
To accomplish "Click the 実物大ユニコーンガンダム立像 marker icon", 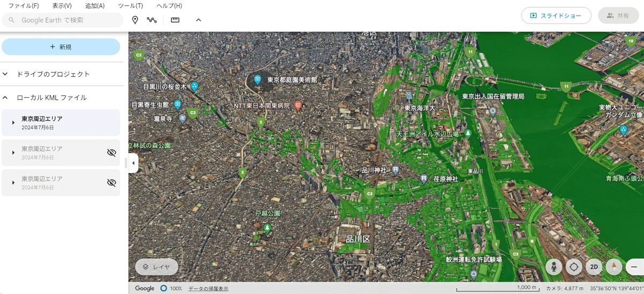I will (623, 130).
